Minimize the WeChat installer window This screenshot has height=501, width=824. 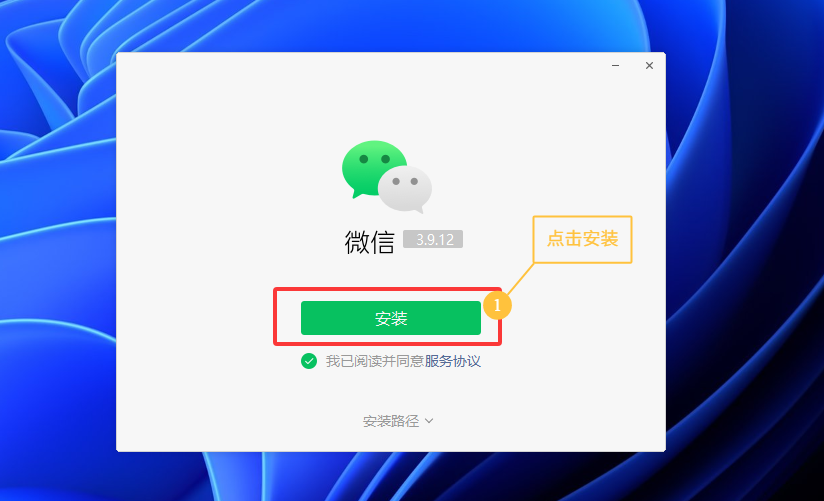615,66
